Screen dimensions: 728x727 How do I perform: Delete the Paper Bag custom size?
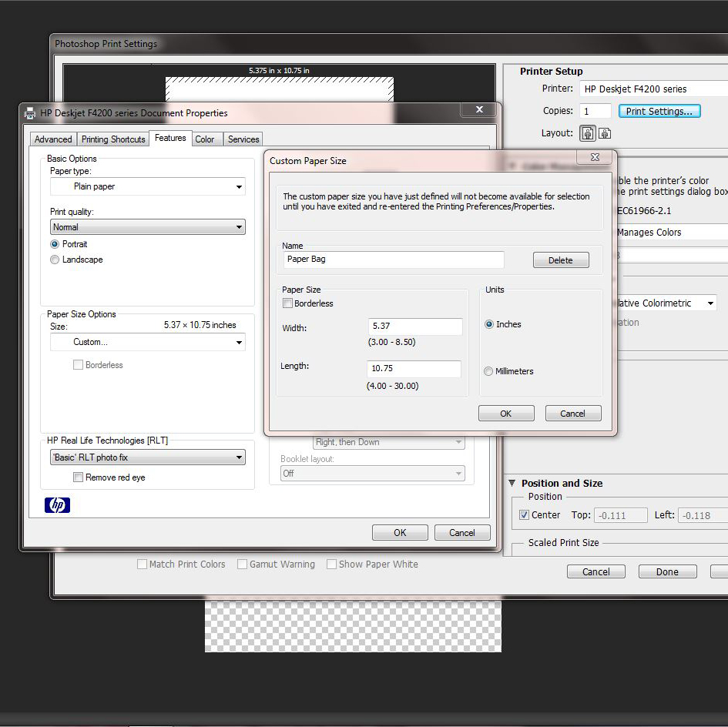(x=561, y=260)
